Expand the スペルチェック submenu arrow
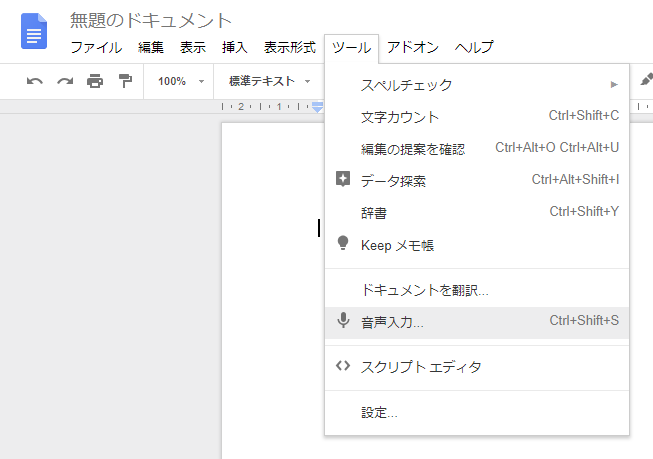 coord(614,85)
